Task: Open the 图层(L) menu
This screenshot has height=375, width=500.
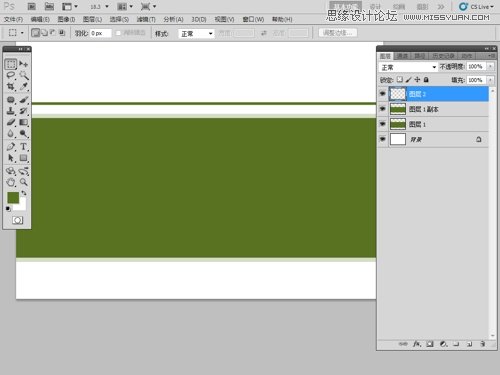Action: click(92, 19)
